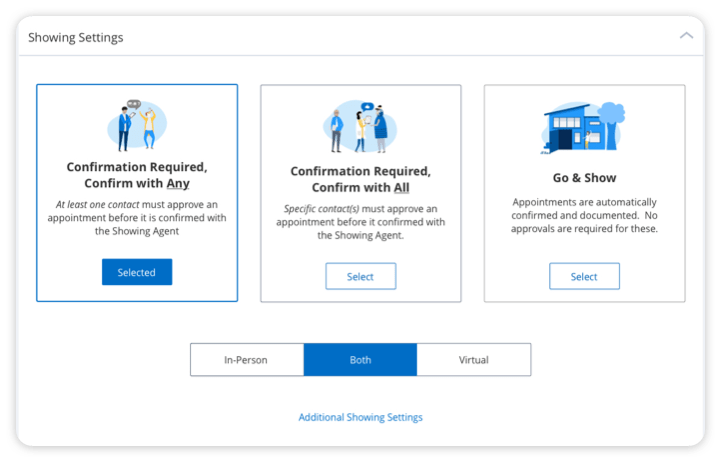Click the 'Confirmation Required, Confirm with Any' heading

click(x=137, y=175)
